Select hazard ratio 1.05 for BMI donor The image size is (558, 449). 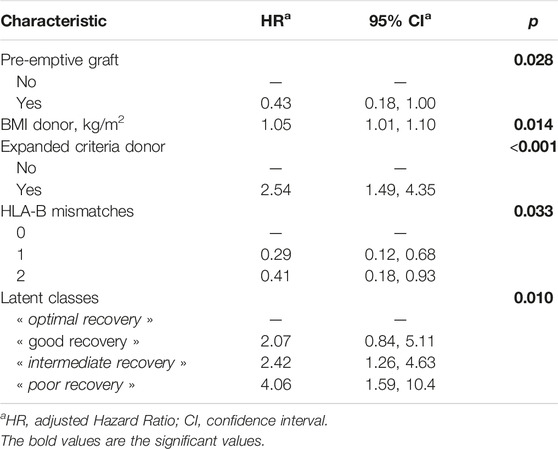point(276,125)
